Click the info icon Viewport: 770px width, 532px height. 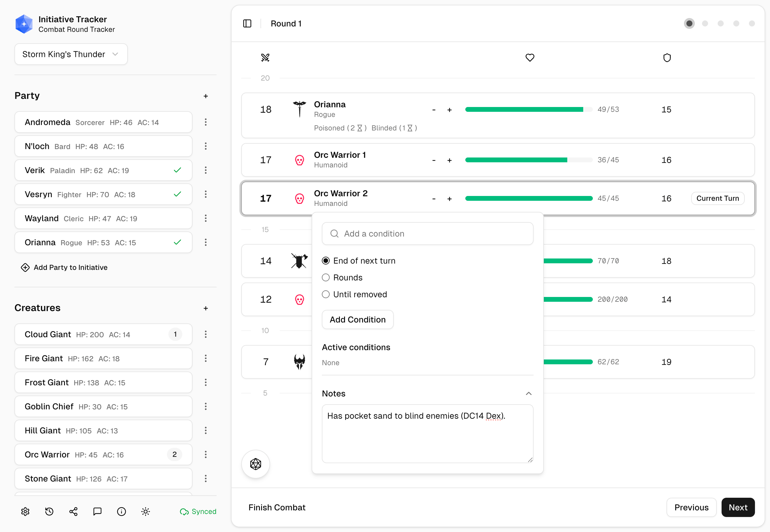[122, 511]
